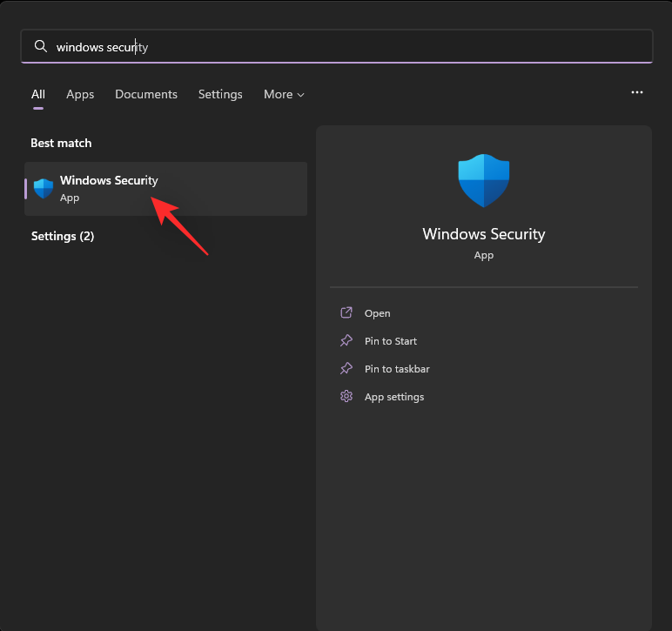Select the Settings filter tab
This screenshot has width=672, height=631.
[x=220, y=94]
